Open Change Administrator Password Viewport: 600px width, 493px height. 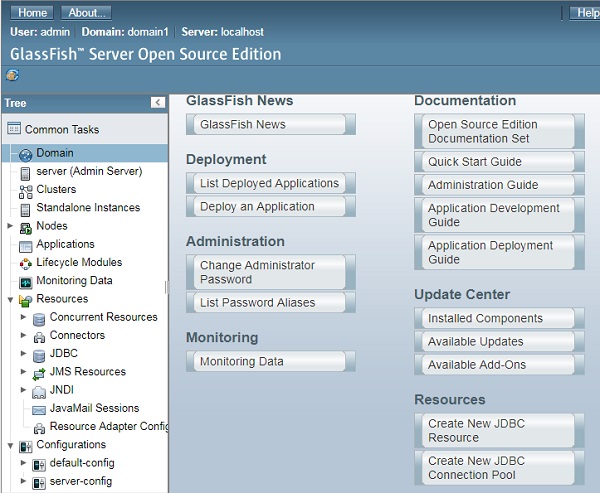271,272
